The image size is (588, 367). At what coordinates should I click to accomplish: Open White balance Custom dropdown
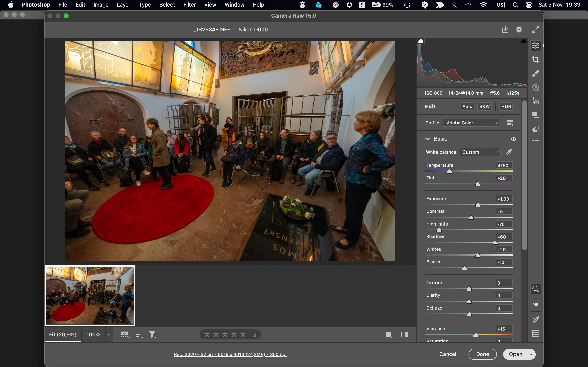pos(480,152)
